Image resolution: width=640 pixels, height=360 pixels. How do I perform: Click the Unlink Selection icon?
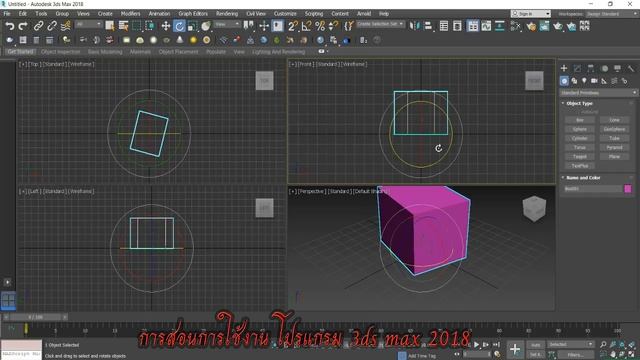52,26
